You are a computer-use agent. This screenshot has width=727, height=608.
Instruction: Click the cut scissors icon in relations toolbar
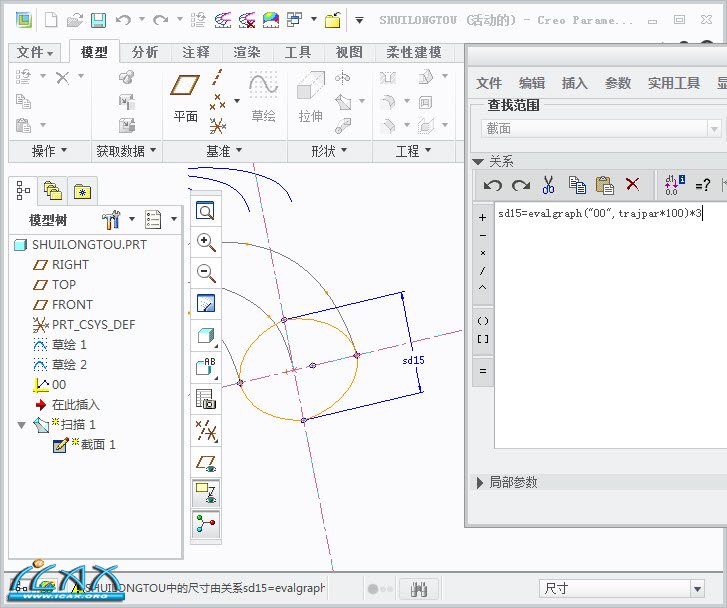pyautogui.click(x=548, y=184)
